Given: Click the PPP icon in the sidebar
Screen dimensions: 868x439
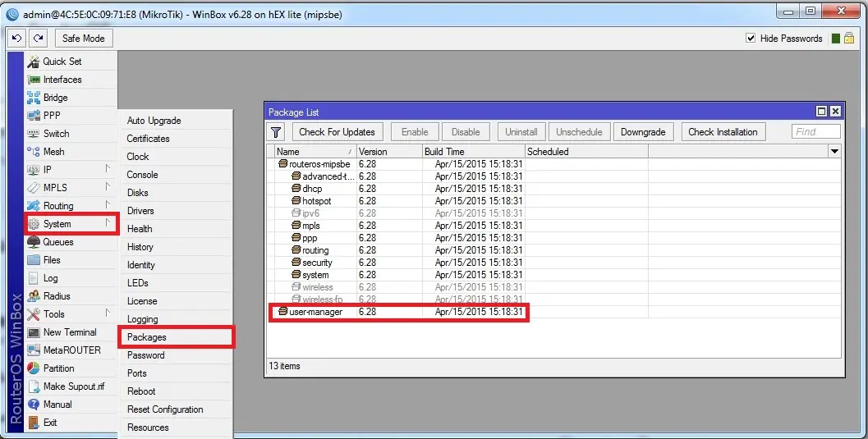Looking at the screenshot, I should coord(34,116).
